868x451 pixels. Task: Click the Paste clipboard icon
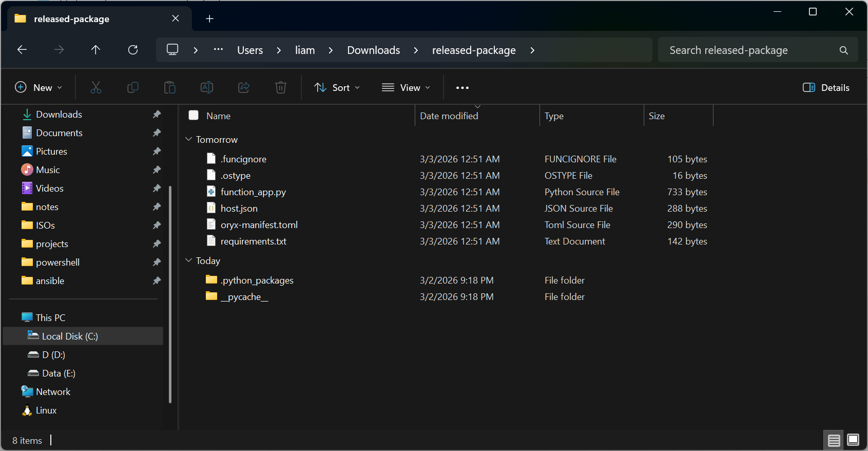170,88
